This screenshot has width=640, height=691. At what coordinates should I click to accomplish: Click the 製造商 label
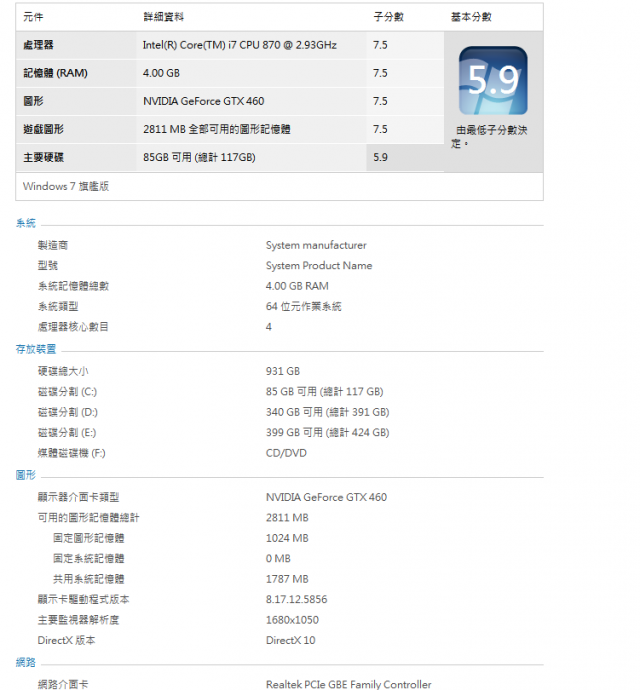[x=53, y=245]
